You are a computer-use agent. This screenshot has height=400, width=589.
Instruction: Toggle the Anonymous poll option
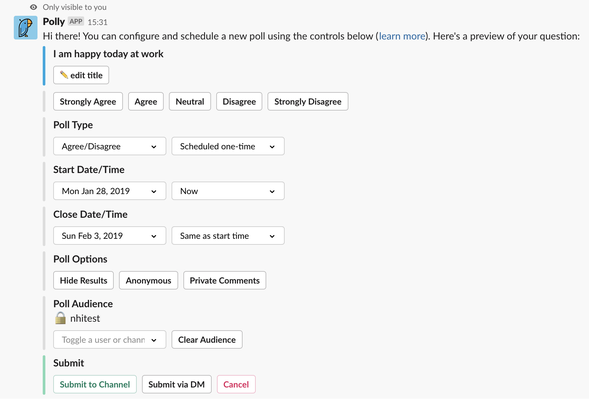tap(148, 281)
